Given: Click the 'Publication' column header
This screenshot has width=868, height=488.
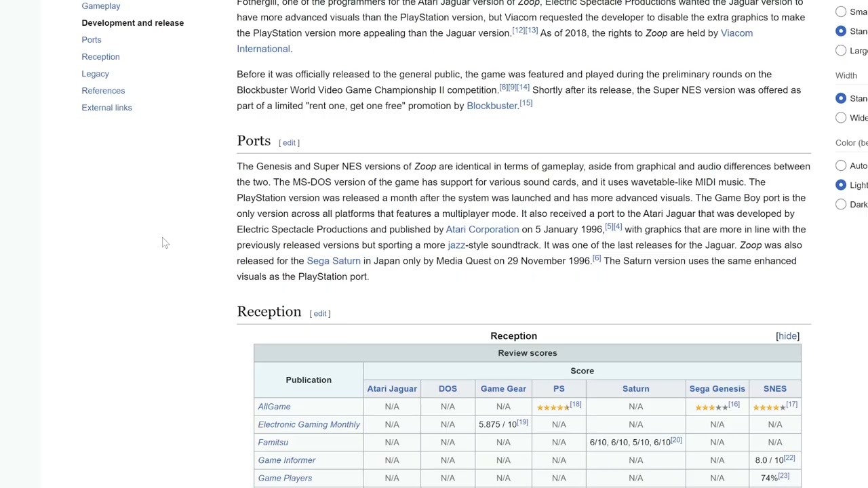Looking at the screenshot, I should point(309,380).
